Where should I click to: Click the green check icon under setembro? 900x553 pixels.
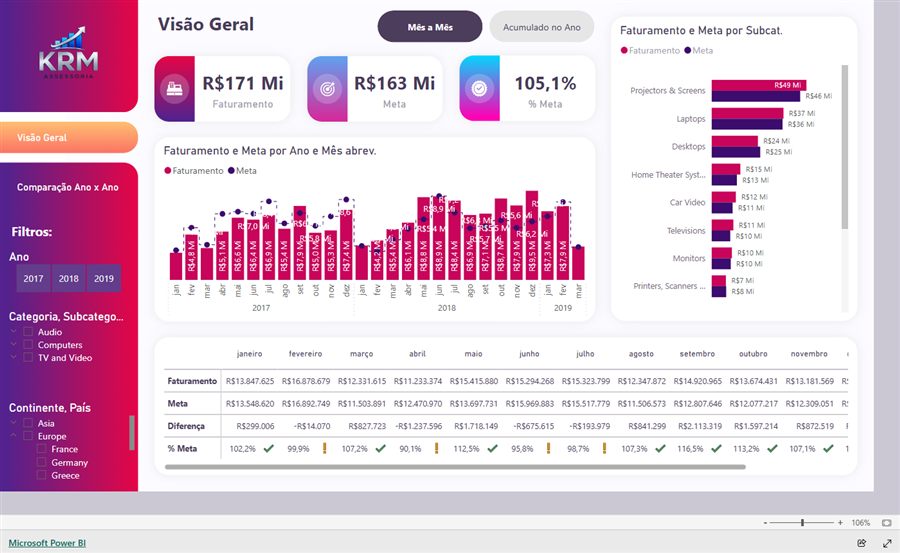[x=716, y=448]
